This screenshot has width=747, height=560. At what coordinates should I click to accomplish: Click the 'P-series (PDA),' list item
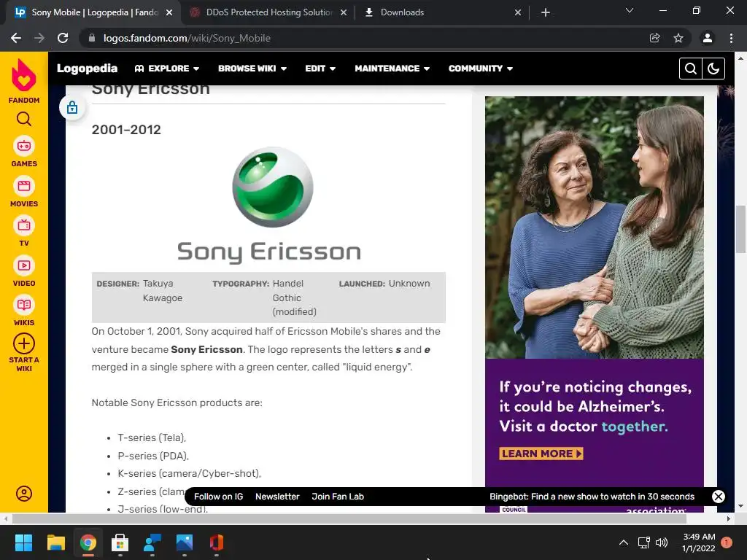point(153,456)
